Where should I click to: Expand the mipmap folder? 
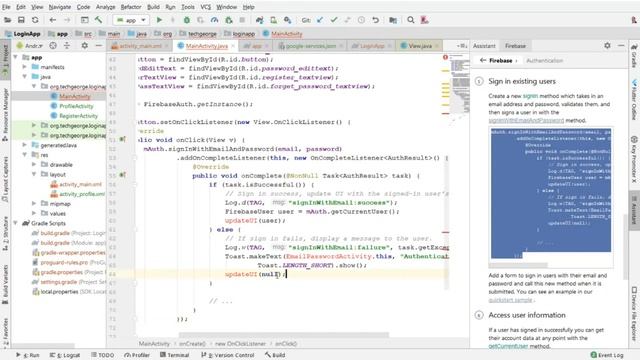click(x=34, y=203)
